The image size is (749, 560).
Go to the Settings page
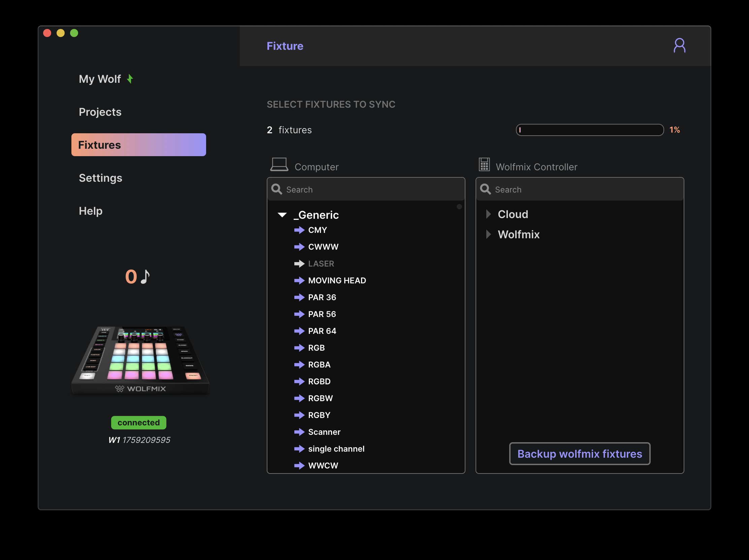pyautogui.click(x=100, y=178)
